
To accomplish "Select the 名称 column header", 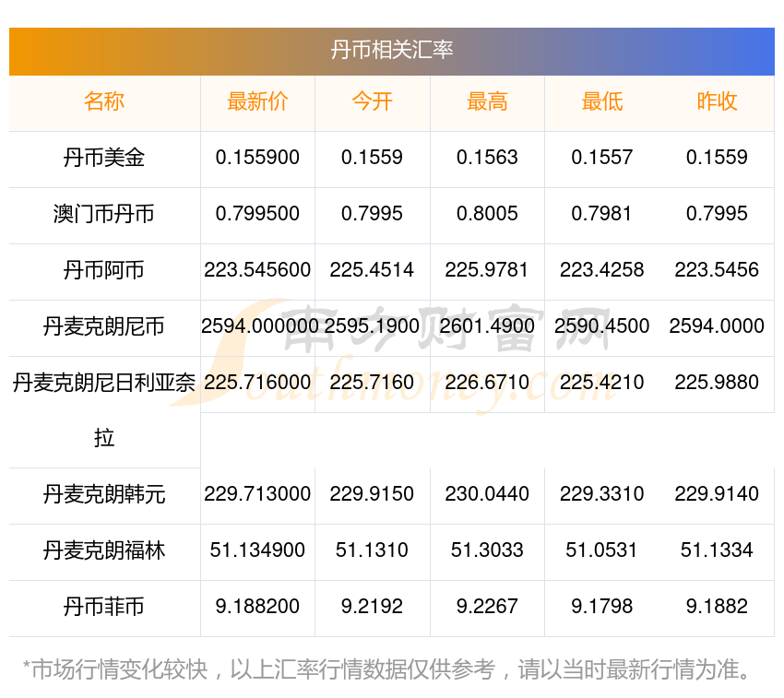I will click(104, 101).
